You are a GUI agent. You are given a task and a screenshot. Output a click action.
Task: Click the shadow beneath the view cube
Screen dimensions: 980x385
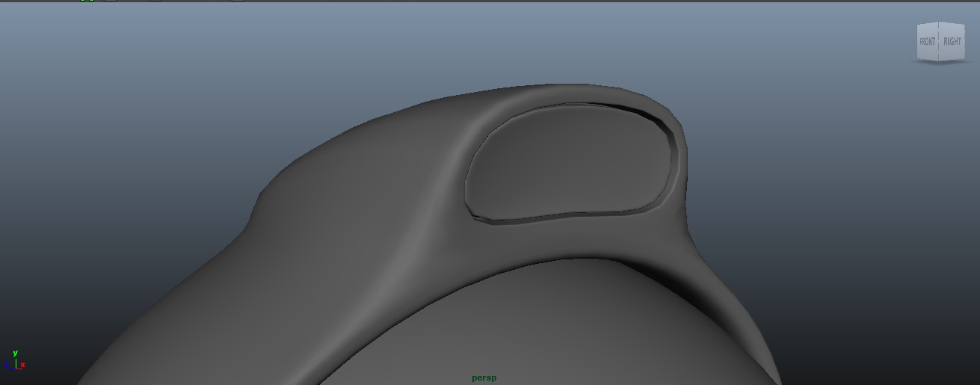(x=939, y=62)
